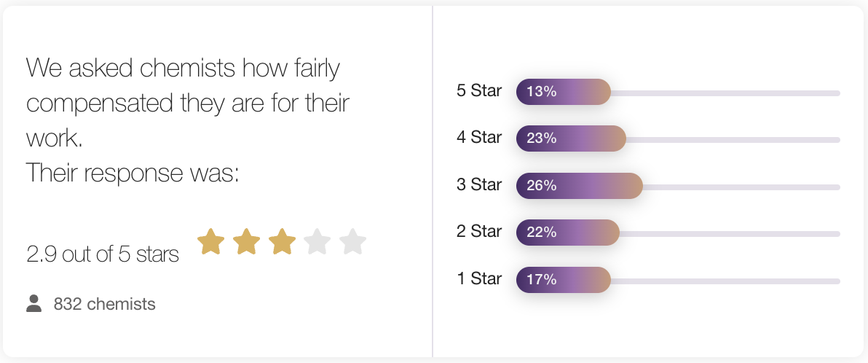Click the 3 Star rating bar
This screenshot has width=868, height=363.
point(677,187)
